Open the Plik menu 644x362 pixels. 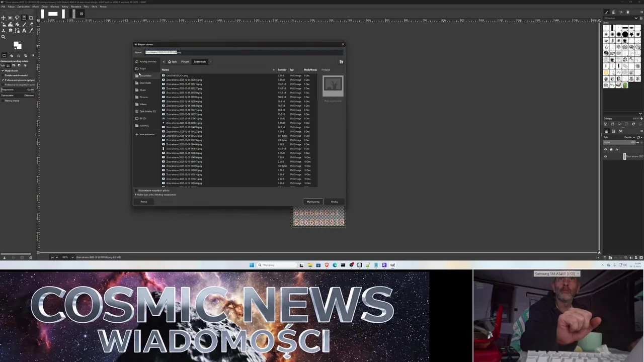[3, 7]
